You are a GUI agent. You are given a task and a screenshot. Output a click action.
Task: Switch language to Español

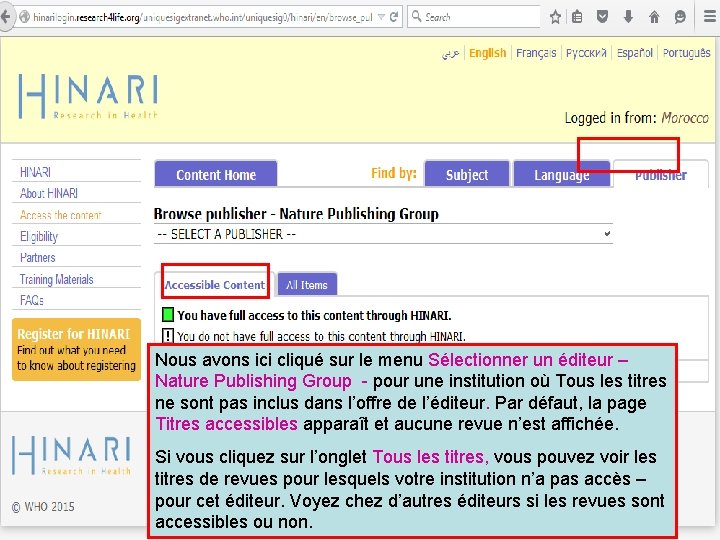(635, 53)
